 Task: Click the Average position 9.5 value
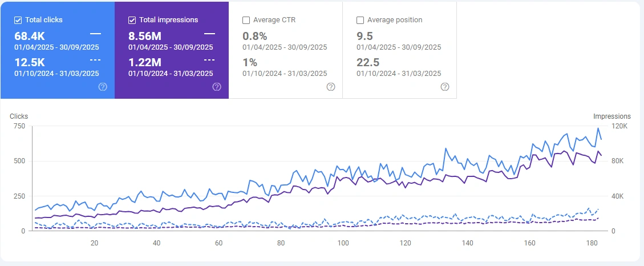[x=364, y=37]
